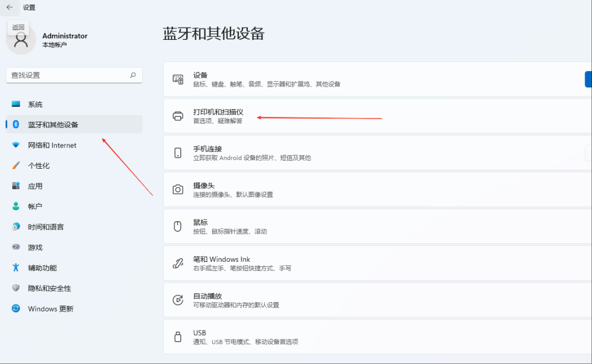Click the 辅助功能 accessibility icon

tap(16, 268)
